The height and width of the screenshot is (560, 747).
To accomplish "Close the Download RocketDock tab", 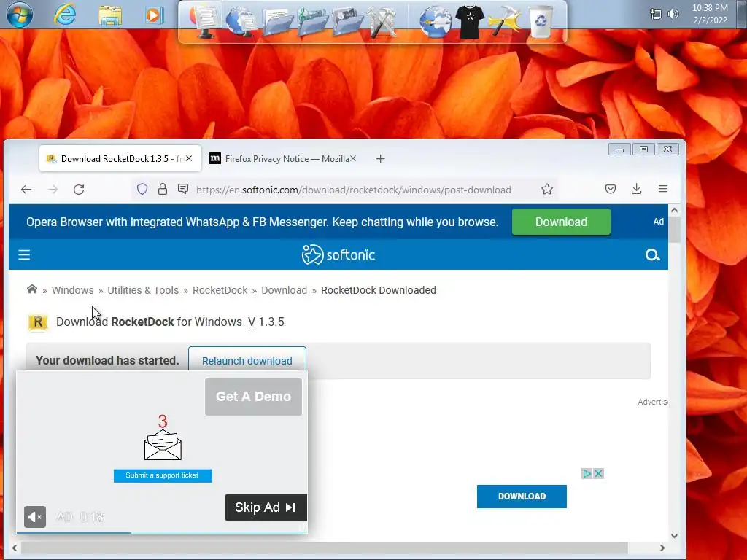I will click(189, 158).
